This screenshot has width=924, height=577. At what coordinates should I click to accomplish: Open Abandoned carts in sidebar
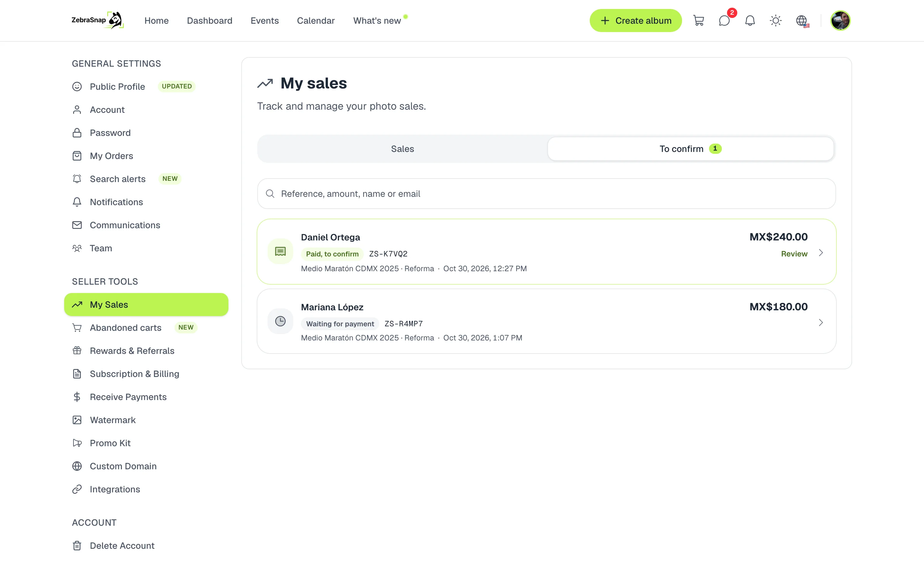[x=125, y=327]
